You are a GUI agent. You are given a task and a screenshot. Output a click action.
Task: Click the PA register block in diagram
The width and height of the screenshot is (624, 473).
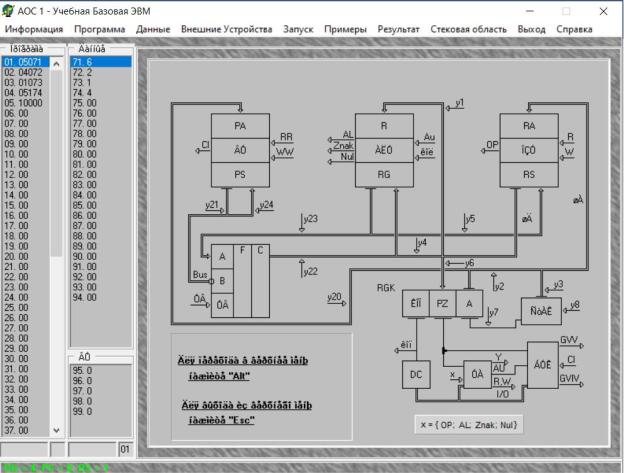[x=239, y=125]
